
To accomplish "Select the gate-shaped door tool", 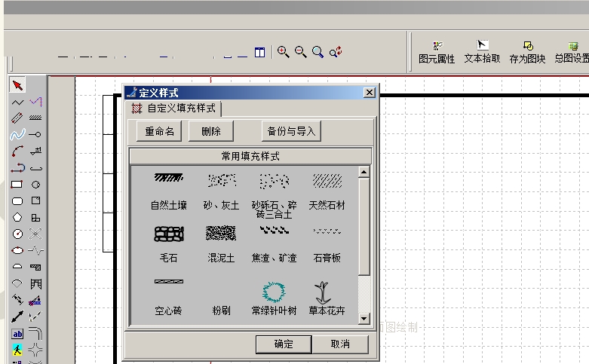I will pyautogui.click(x=35, y=283).
